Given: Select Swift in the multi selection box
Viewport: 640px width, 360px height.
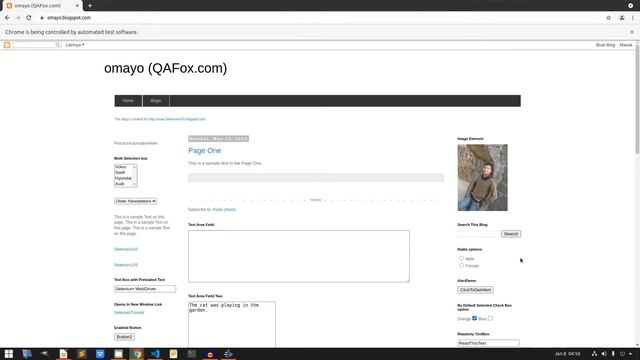Looking at the screenshot, I should (120, 173).
